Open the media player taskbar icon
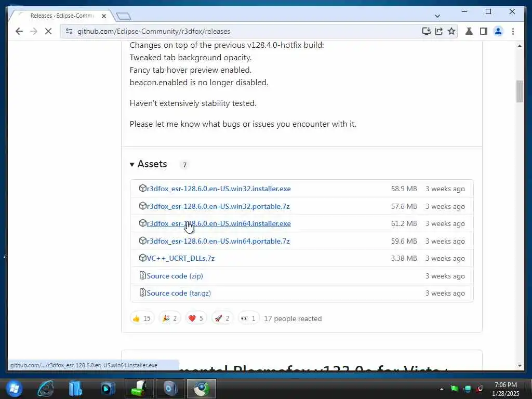 coord(108,389)
